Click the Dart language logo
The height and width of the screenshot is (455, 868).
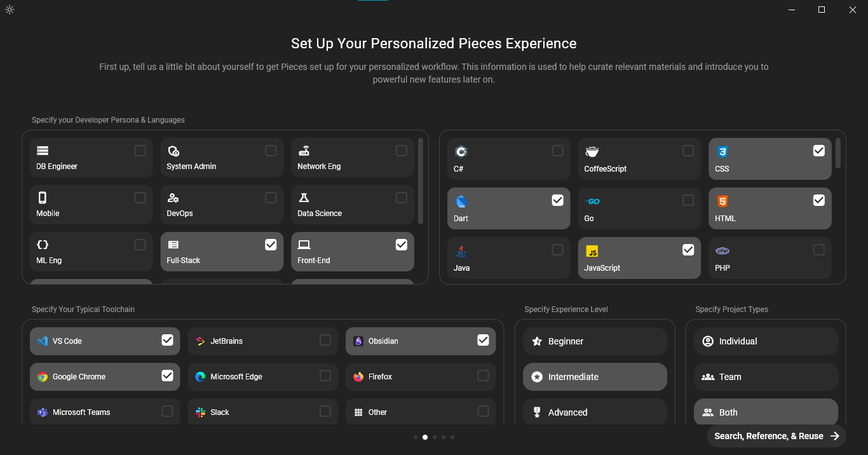click(x=462, y=201)
